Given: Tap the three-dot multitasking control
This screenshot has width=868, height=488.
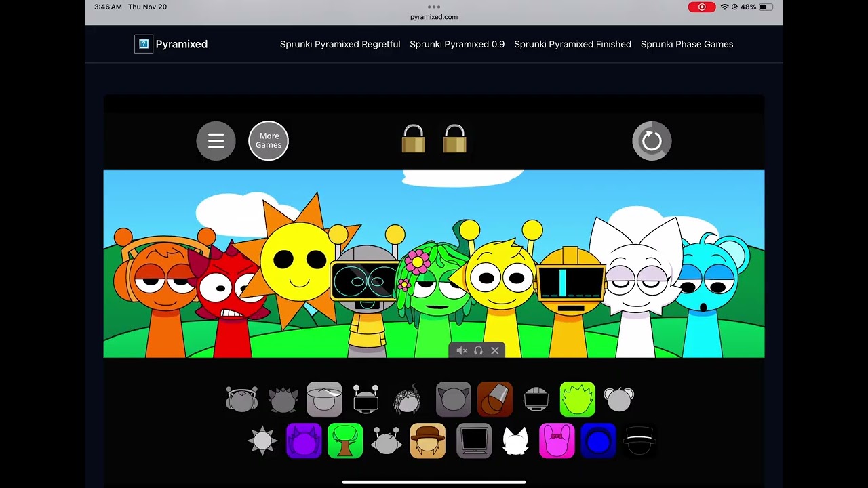Looking at the screenshot, I should 434,7.
